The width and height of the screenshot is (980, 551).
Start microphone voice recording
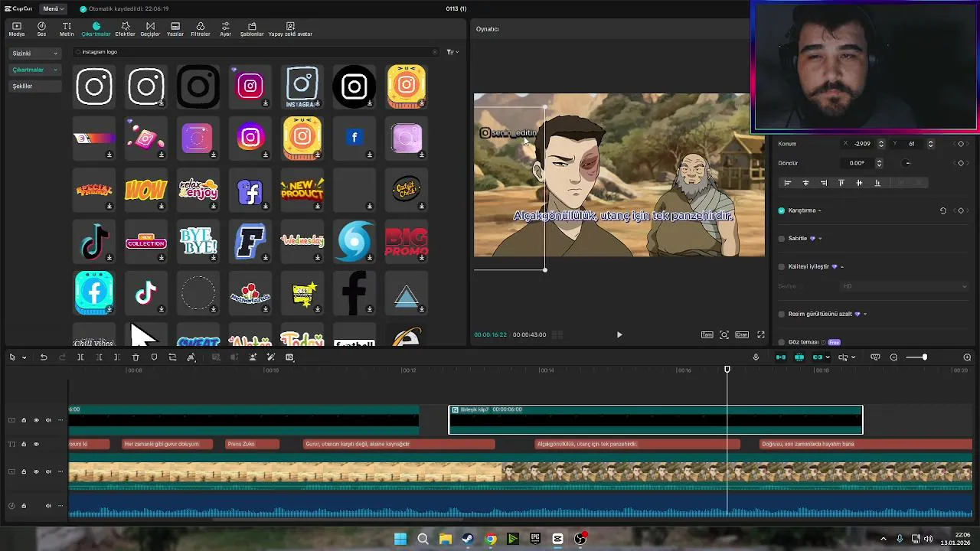pyautogui.click(x=756, y=357)
